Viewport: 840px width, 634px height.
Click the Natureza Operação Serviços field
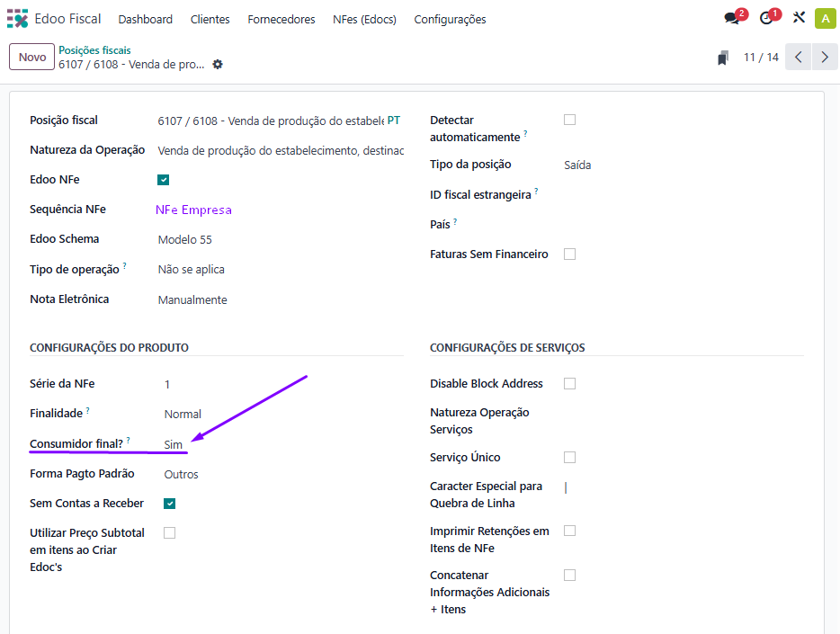pyautogui.click(x=683, y=414)
